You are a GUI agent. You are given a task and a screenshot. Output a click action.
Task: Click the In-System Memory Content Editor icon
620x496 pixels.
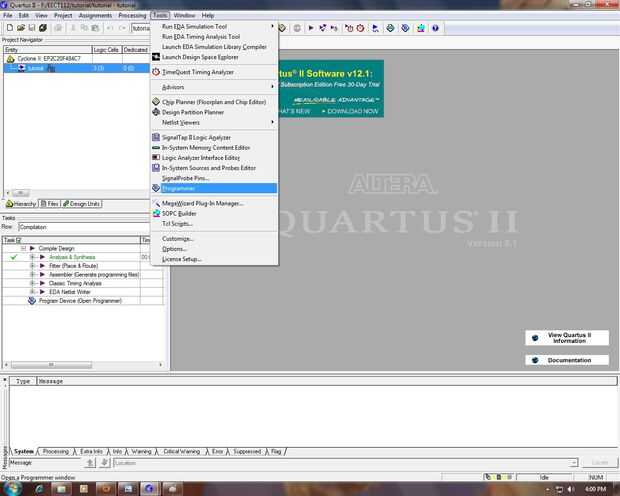tap(156, 148)
